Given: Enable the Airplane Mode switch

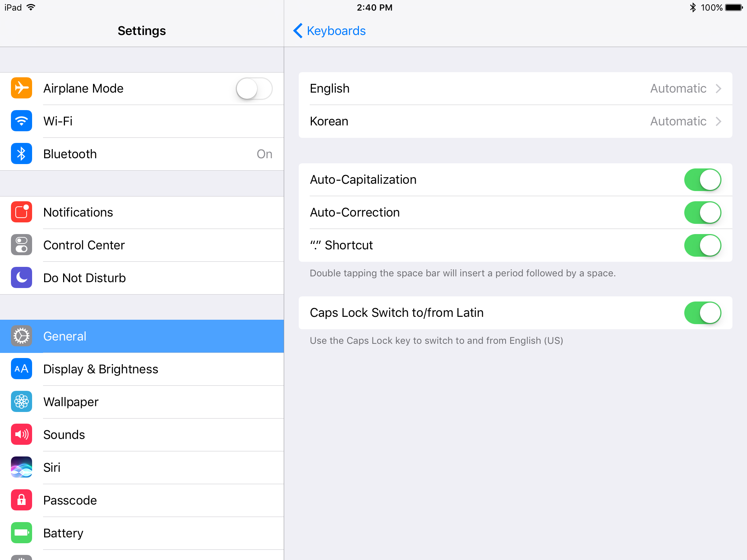Looking at the screenshot, I should 254,89.
